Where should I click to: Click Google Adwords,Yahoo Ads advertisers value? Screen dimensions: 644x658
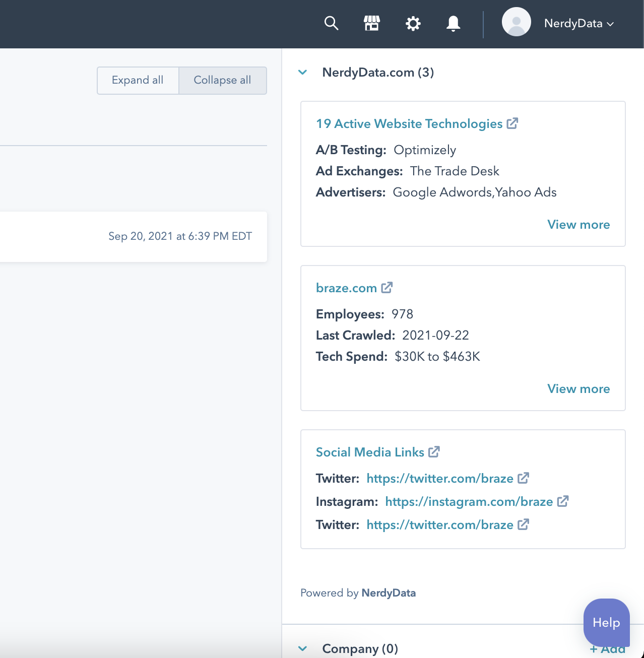[475, 192]
